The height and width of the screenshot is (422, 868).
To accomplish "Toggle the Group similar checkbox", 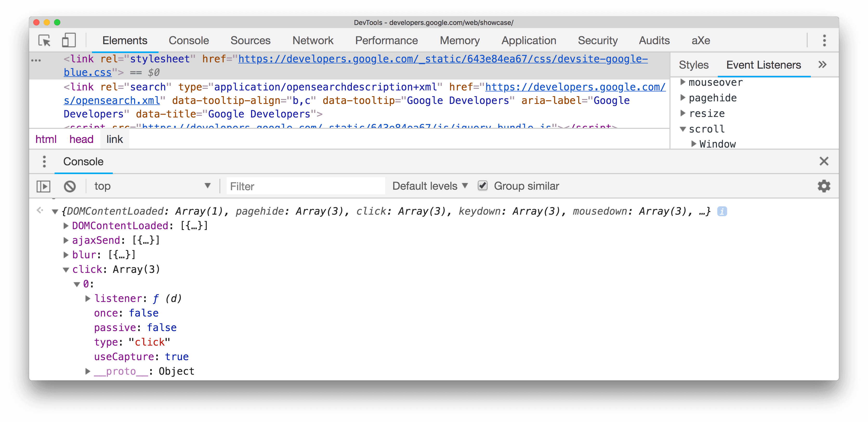I will pyautogui.click(x=481, y=186).
